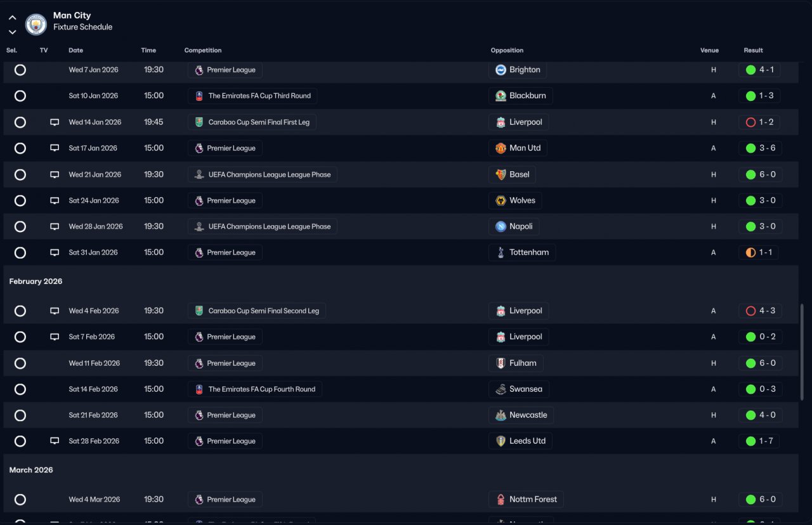
Task: Click the date "Sat 21 Feb 2026"
Action: [x=93, y=415]
